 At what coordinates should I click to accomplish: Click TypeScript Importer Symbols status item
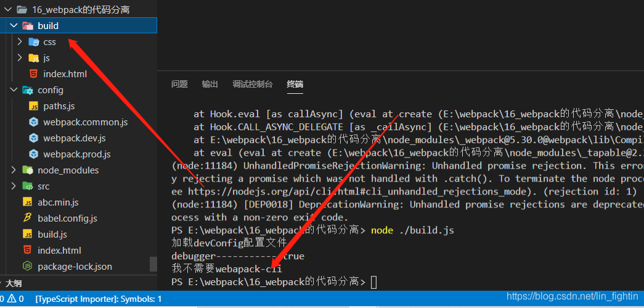click(99, 299)
